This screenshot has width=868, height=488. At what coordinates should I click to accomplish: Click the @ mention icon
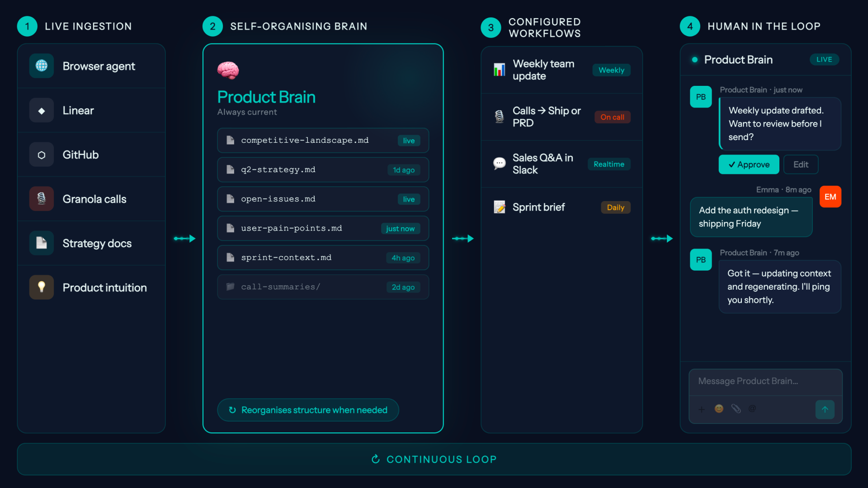[x=752, y=409]
